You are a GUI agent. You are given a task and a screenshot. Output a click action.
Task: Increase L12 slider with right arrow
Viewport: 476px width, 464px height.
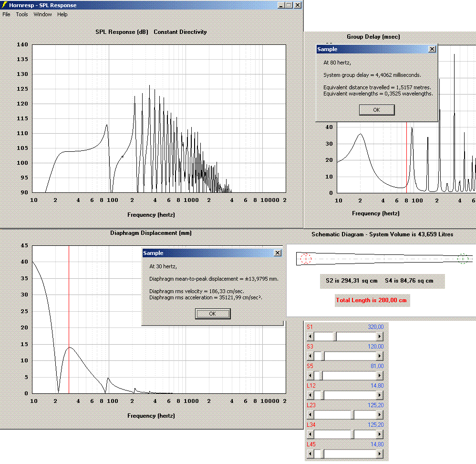click(380, 395)
